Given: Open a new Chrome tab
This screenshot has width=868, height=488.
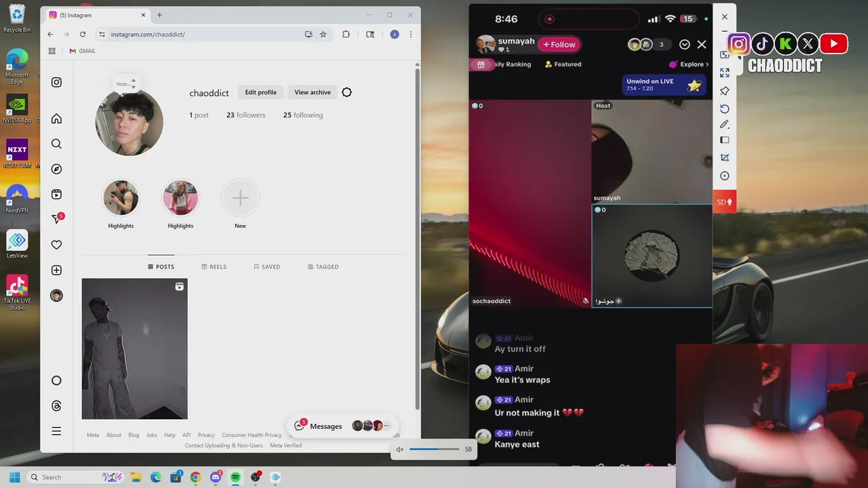Looking at the screenshot, I should pyautogui.click(x=159, y=15).
